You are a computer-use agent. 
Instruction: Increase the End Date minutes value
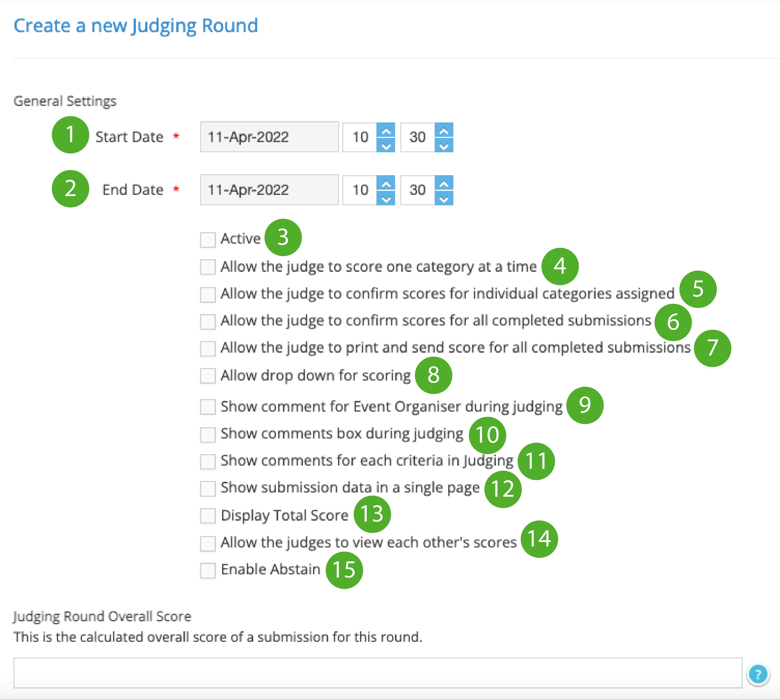pos(444,183)
